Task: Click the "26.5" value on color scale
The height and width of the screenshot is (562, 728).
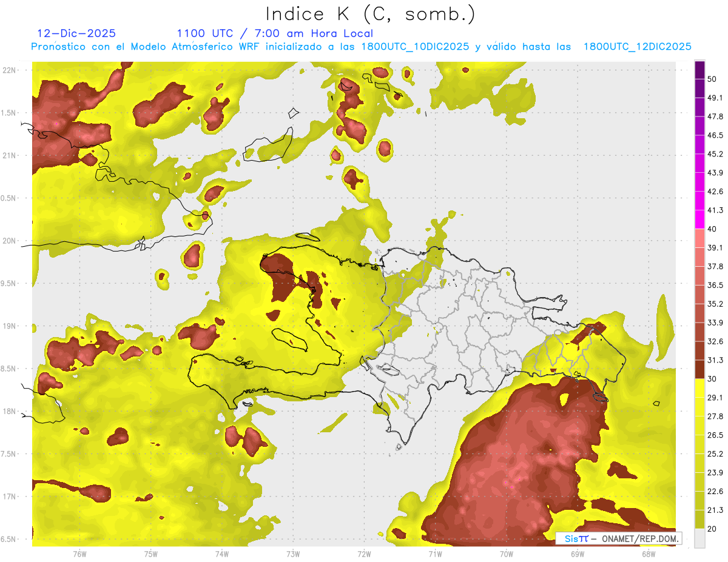Action: click(715, 435)
